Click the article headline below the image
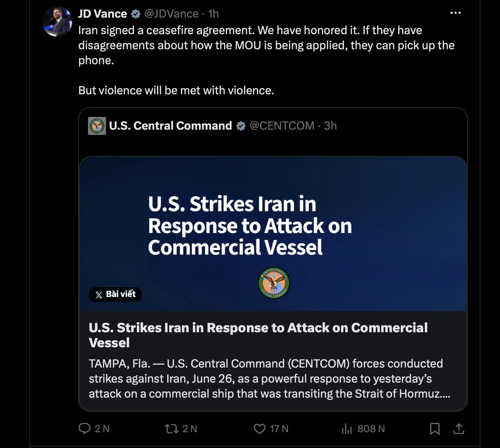Screen dimensions: 500x448 tap(258, 335)
